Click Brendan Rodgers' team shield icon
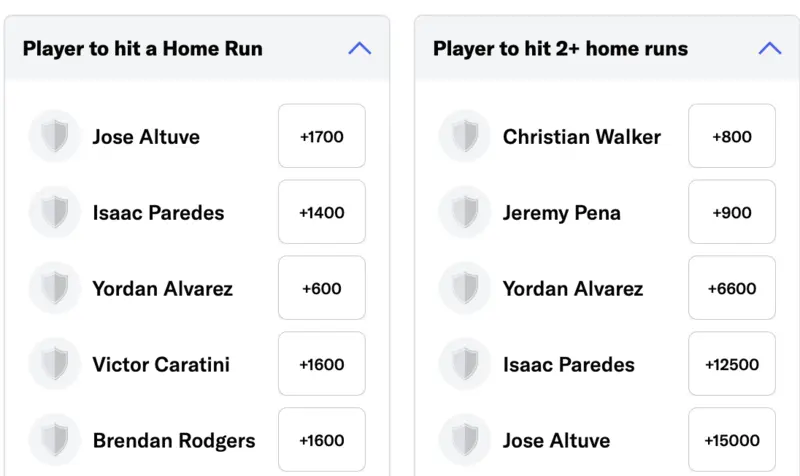Viewport: 800px width, 476px height. pos(55,440)
